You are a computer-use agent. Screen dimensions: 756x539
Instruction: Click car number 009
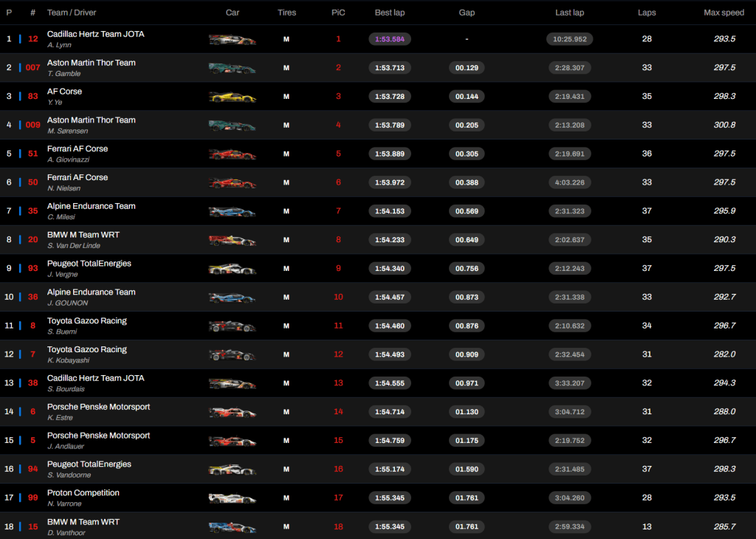(32, 125)
